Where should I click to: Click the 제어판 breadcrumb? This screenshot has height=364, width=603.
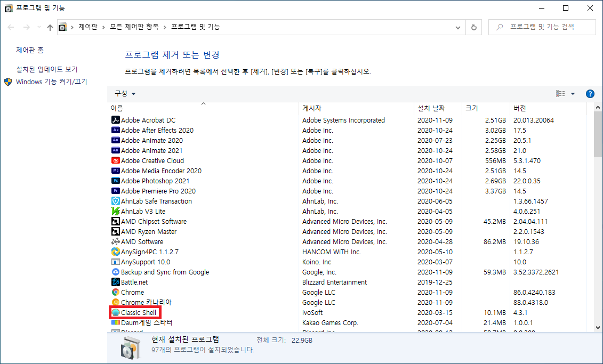pyautogui.click(x=87, y=27)
